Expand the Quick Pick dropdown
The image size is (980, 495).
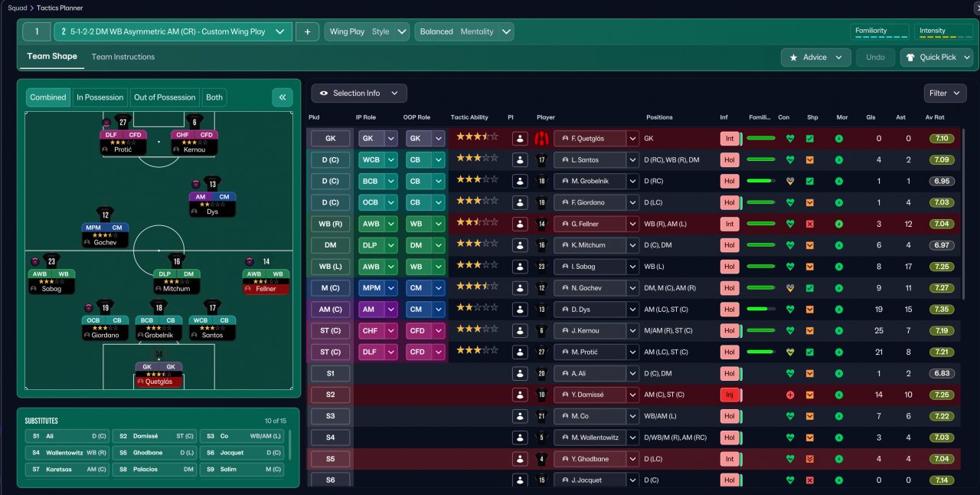click(x=936, y=57)
